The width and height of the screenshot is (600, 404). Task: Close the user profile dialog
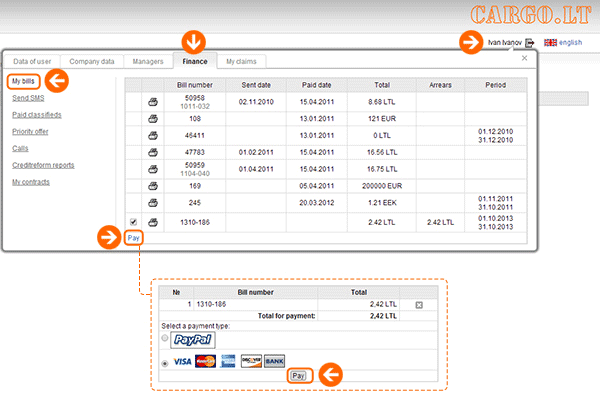(525, 58)
